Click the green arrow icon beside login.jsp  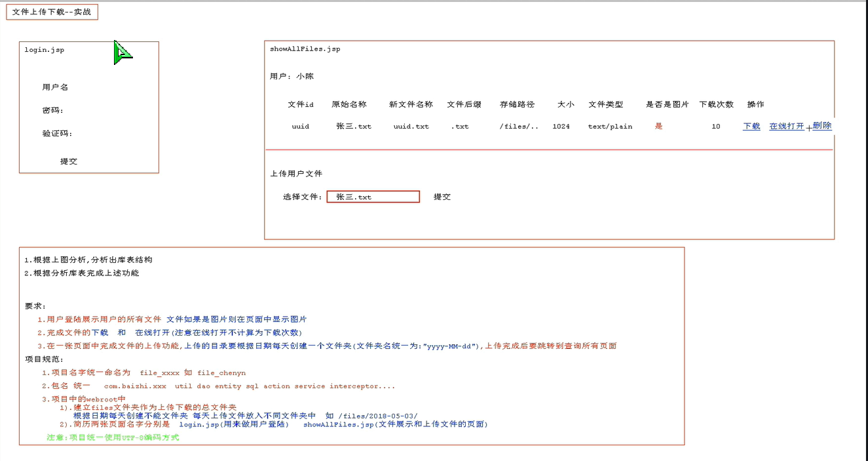tap(122, 54)
